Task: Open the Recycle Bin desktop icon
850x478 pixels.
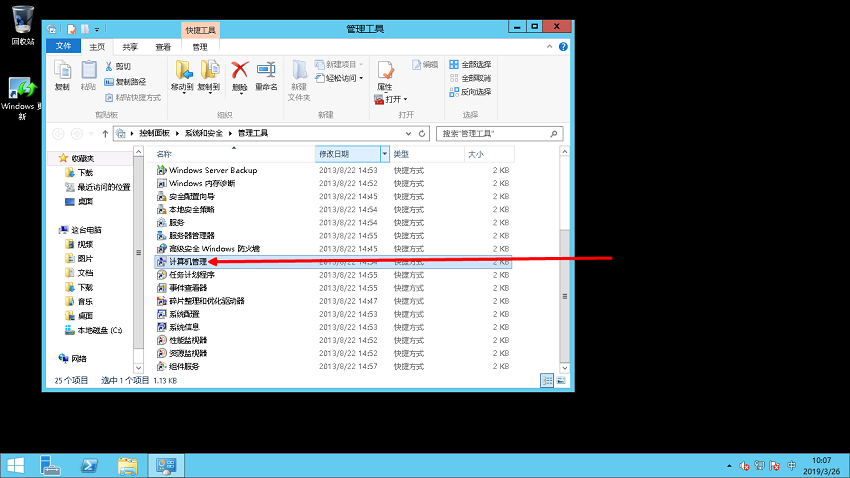Action: (x=23, y=25)
